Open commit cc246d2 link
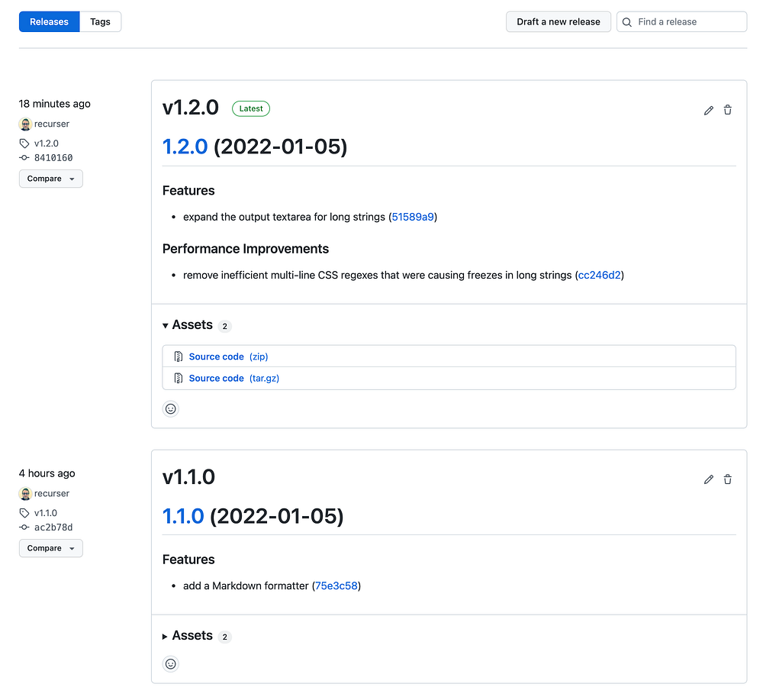The width and height of the screenshot is (763, 700). (x=599, y=275)
